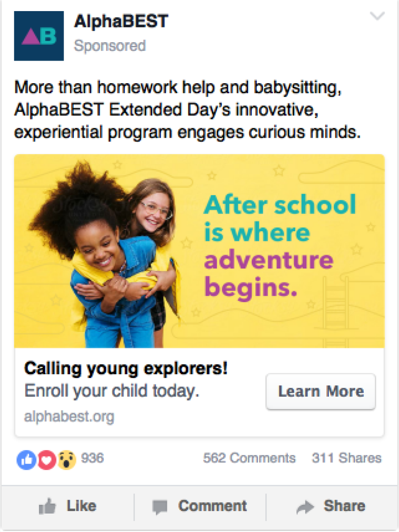
Task: Click the Like text label
Action: coord(82,506)
